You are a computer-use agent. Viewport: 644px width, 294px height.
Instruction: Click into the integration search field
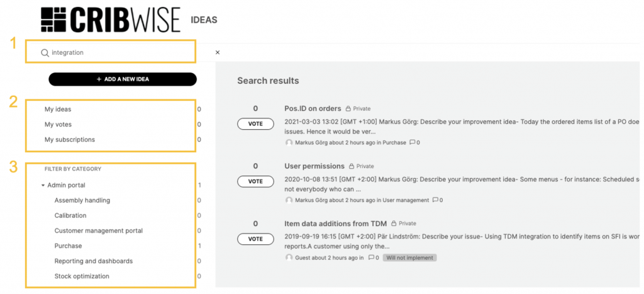tap(119, 53)
